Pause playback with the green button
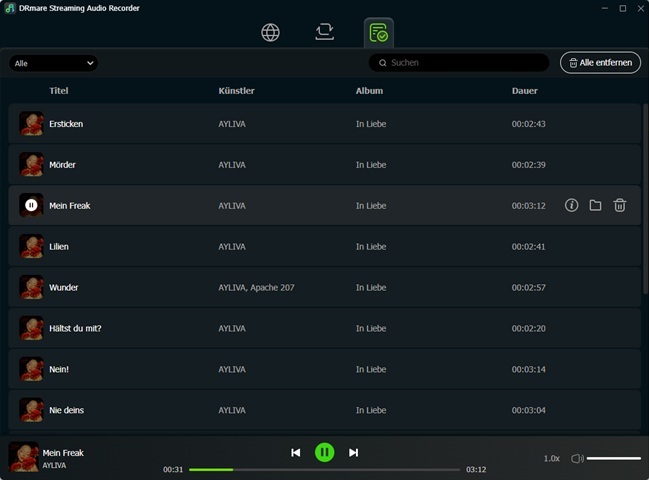 [324, 453]
